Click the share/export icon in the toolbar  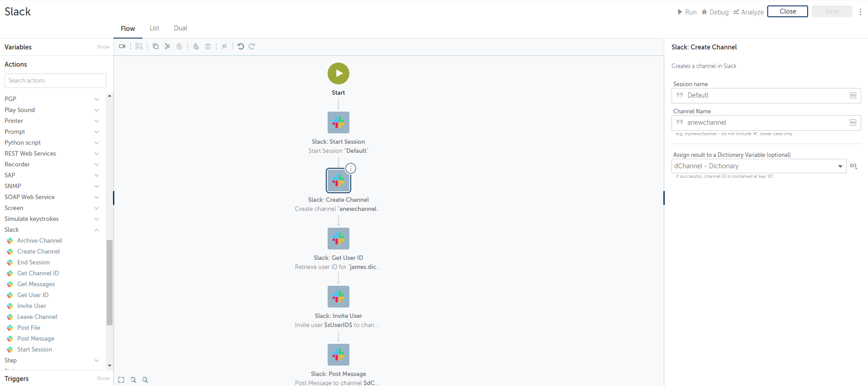[x=196, y=46]
